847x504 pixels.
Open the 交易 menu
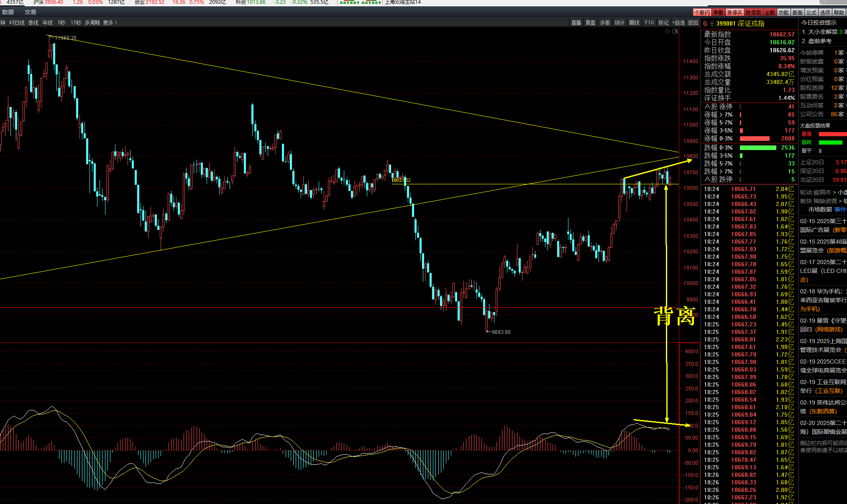30,12
